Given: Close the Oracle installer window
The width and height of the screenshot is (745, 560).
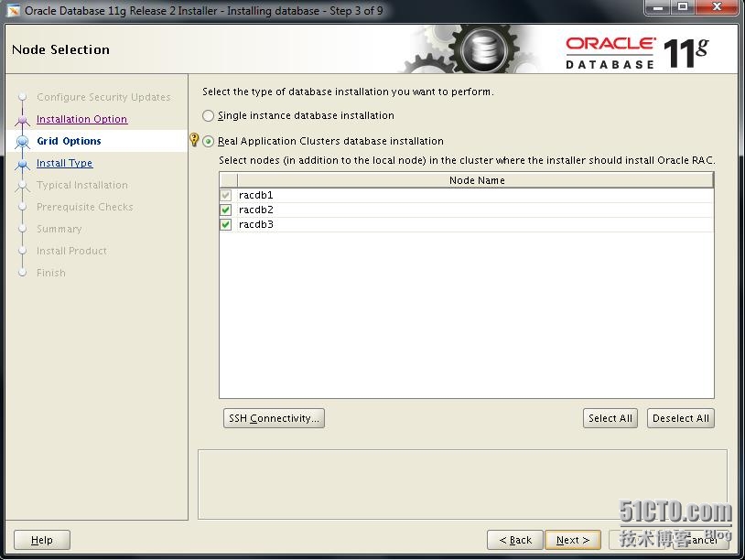Looking at the screenshot, I should [718, 7].
